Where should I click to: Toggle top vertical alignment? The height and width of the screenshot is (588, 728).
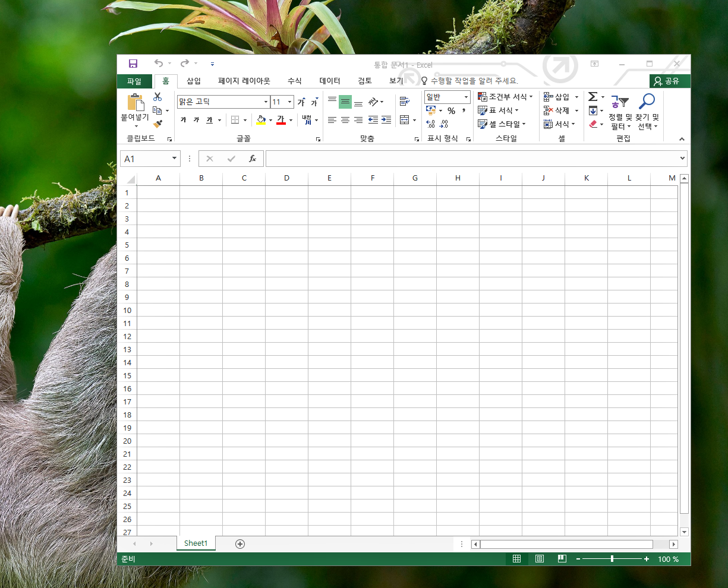pyautogui.click(x=332, y=102)
